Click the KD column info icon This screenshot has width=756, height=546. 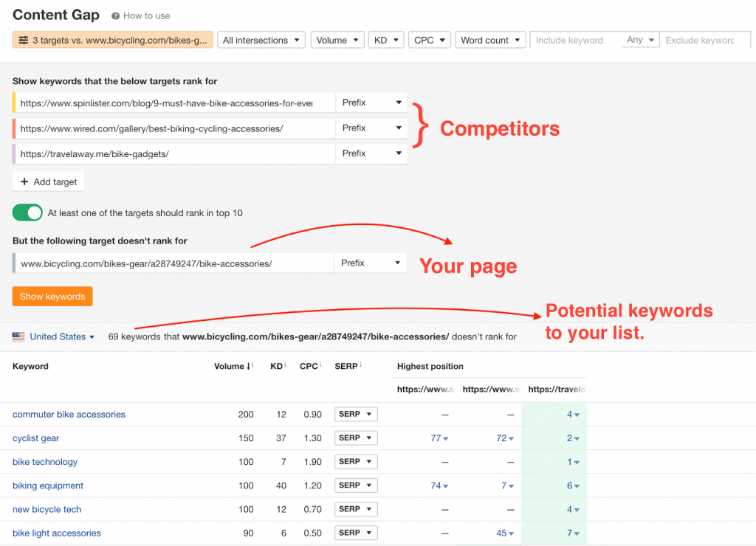pos(285,364)
